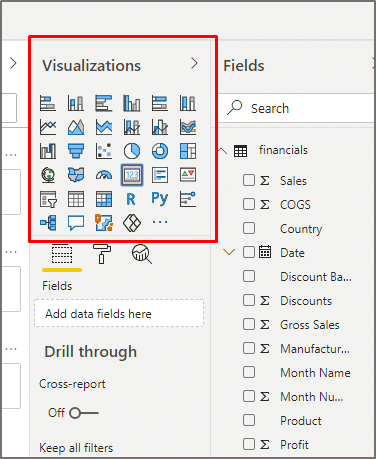
Task: Check the Sales field checkbox
Action: pos(249,180)
